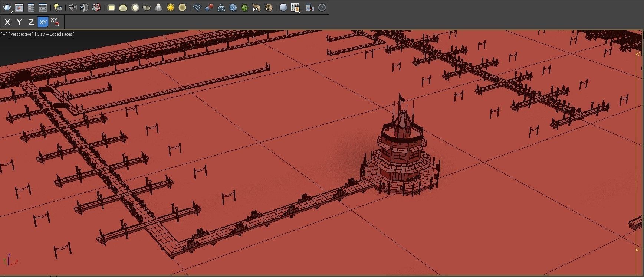The width and height of the screenshot is (644, 277).
Task: Click the tripod camera icon
Action: coord(72,7)
